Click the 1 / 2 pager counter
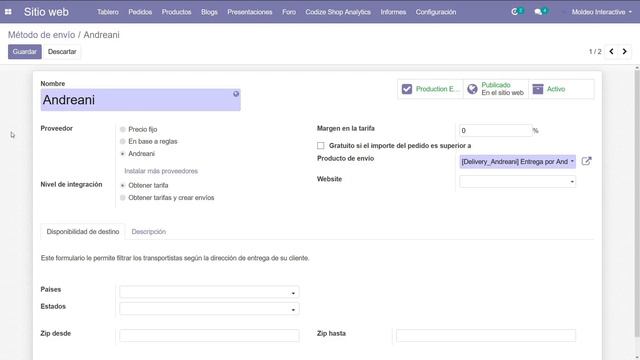Viewport: 640px width, 360px height. point(595,51)
